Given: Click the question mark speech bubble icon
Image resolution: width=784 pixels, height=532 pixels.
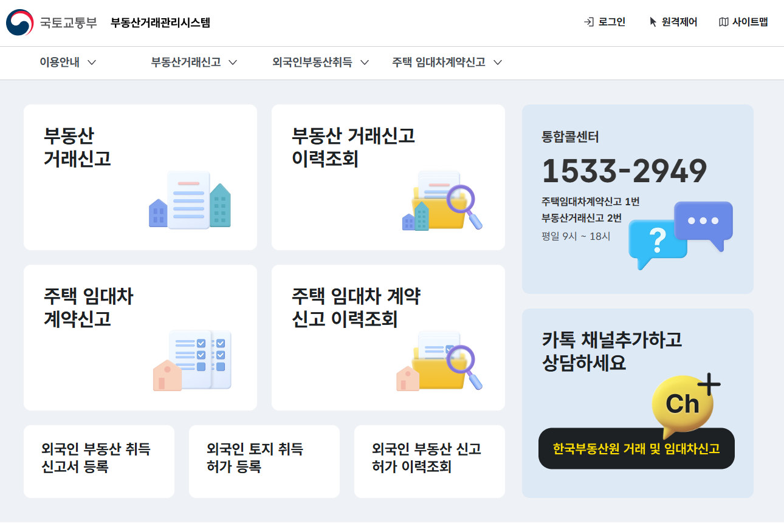Looking at the screenshot, I should [x=657, y=244].
